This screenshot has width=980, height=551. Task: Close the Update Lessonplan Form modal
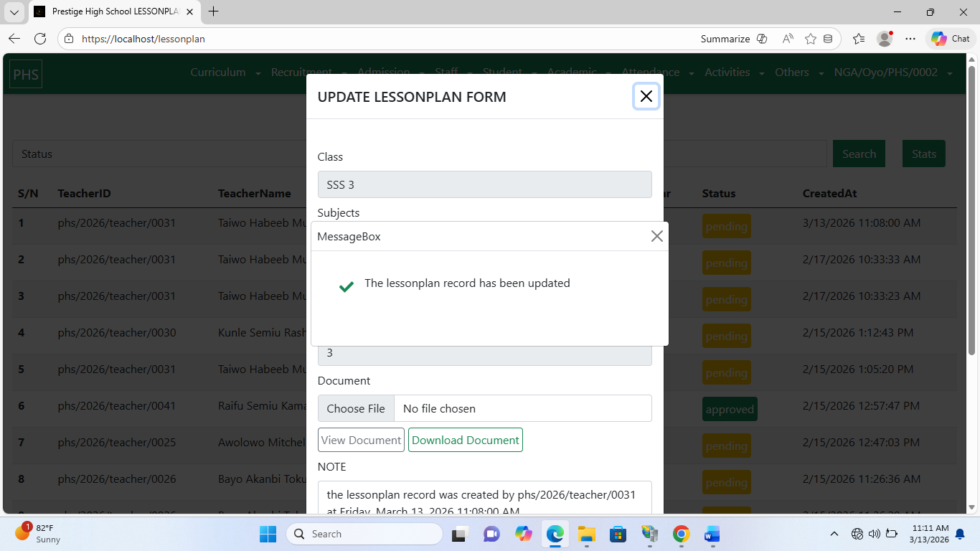pos(646,96)
